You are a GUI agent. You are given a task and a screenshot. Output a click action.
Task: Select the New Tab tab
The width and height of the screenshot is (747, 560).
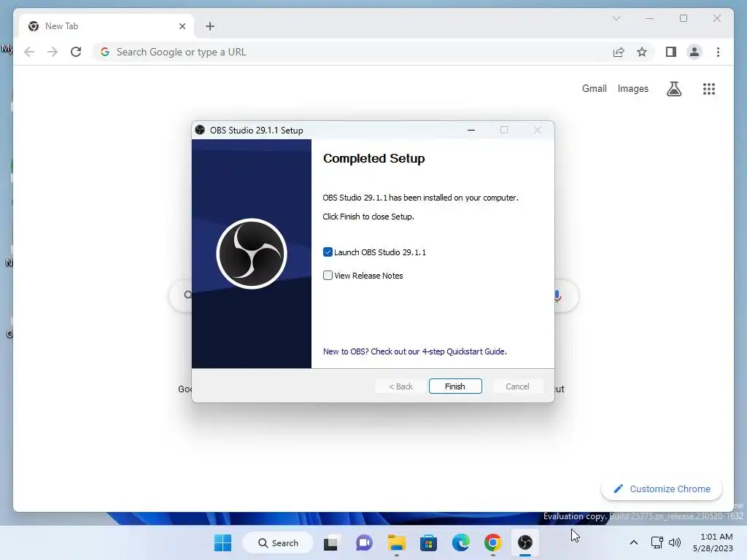tap(107, 26)
